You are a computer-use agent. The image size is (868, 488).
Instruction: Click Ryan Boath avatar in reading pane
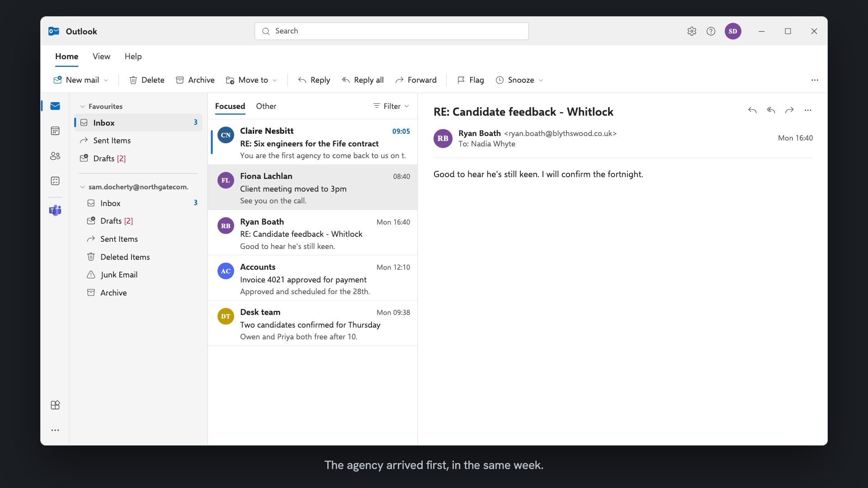(443, 138)
